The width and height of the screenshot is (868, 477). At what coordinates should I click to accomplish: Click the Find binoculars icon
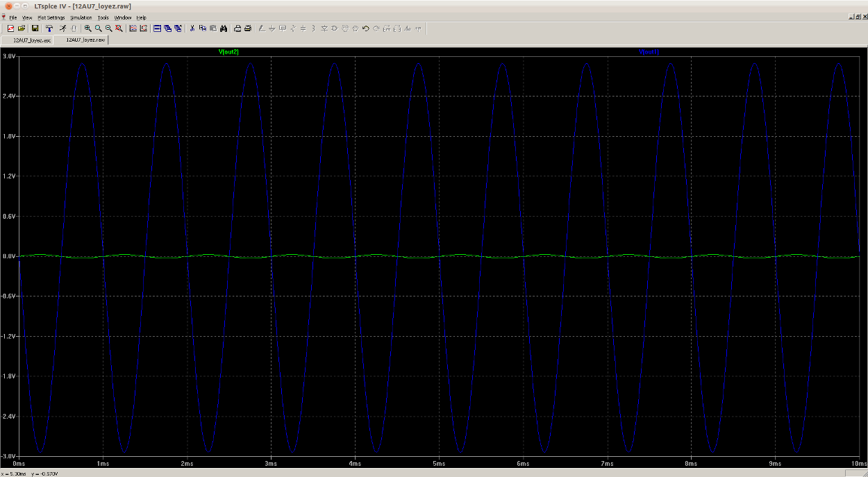click(224, 28)
